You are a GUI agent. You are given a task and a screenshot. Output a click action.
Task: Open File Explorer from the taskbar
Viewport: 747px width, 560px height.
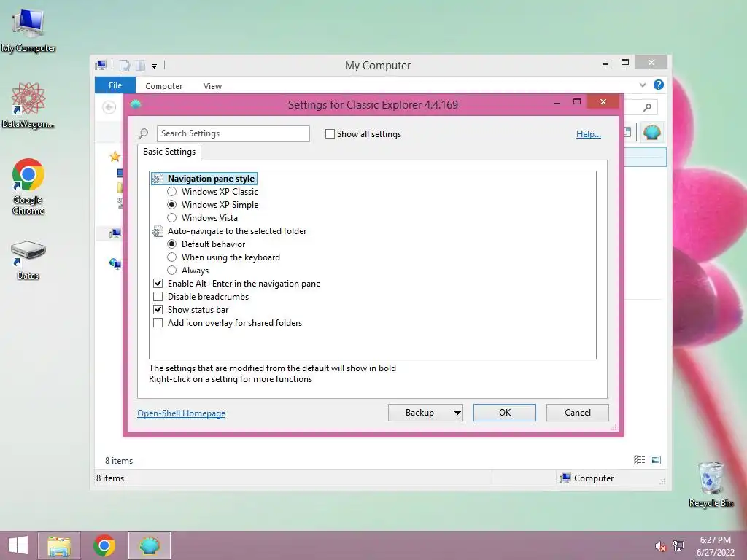59,545
